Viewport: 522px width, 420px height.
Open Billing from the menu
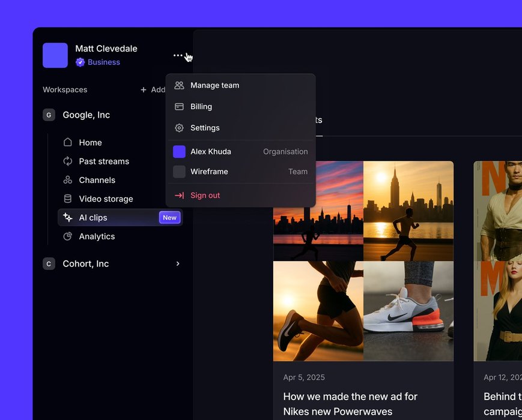coord(240,107)
